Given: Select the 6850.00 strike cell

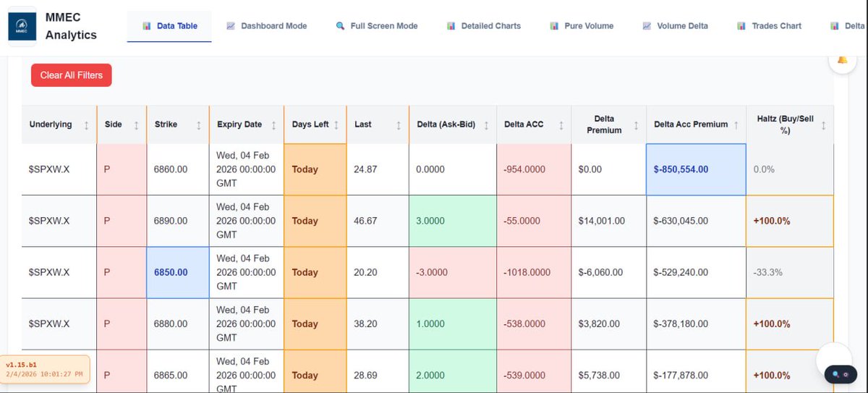Looking at the screenshot, I should (178, 272).
